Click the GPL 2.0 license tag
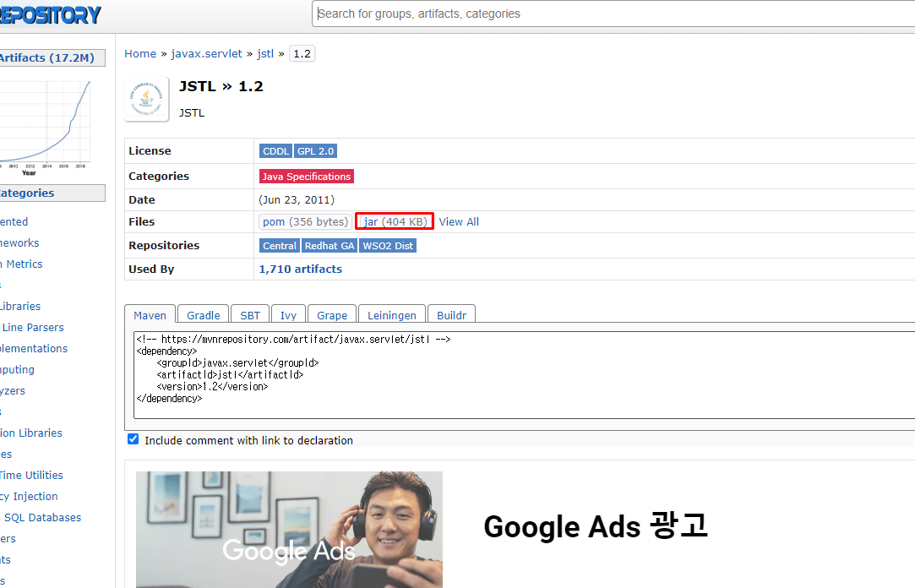The height and width of the screenshot is (588, 915). 315,151
